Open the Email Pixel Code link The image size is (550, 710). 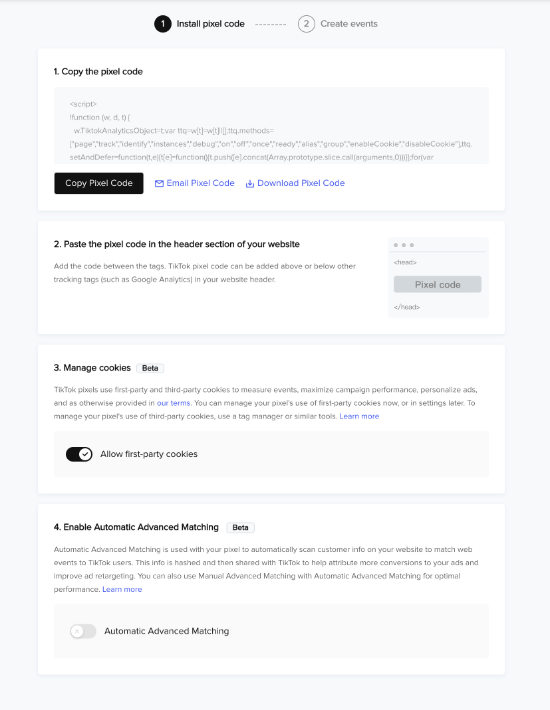tap(200, 183)
